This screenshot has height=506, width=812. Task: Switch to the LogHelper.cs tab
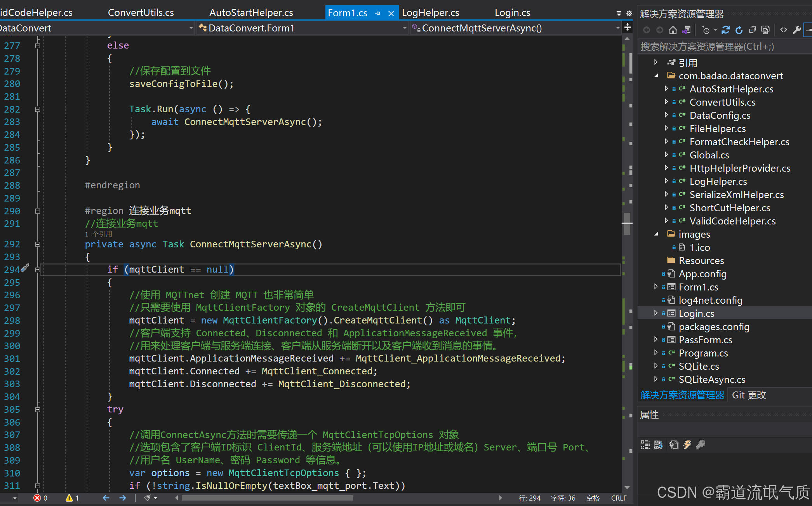(430, 13)
